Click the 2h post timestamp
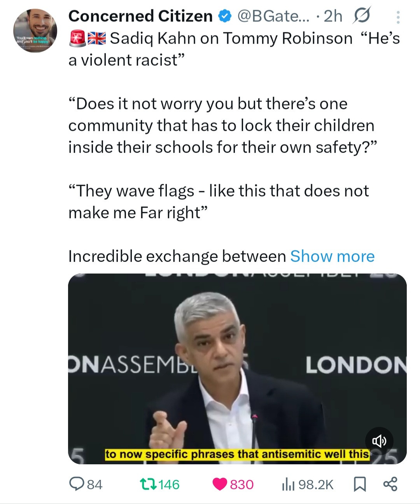420x504 pixels. (x=333, y=16)
